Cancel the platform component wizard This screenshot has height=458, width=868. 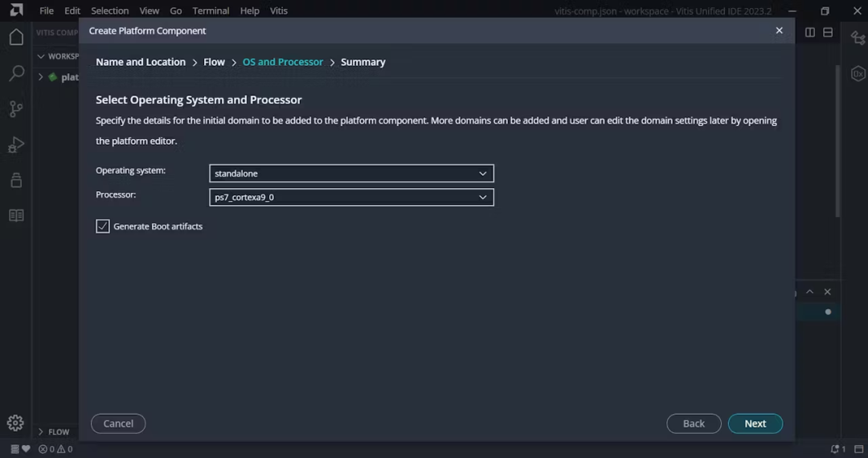tap(118, 423)
